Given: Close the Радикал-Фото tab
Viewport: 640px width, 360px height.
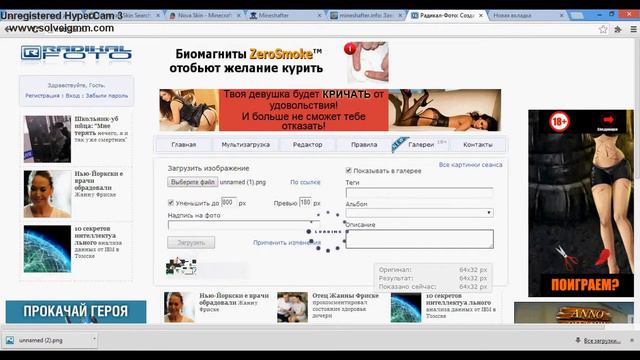Looking at the screenshot, I should click(x=481, y=16).
